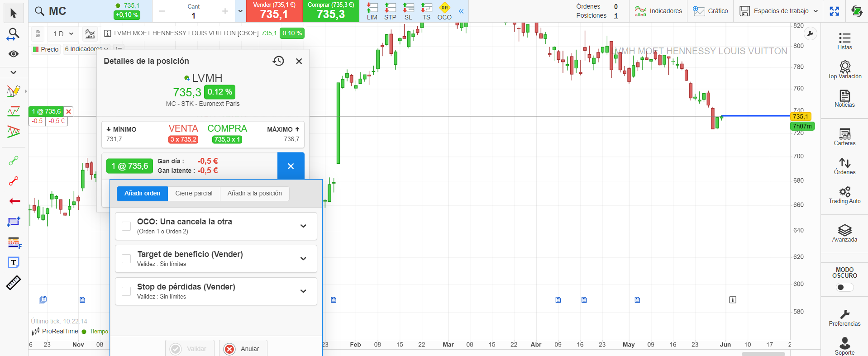Expand Stop de pérdidas section chevron

click(303, 291)
